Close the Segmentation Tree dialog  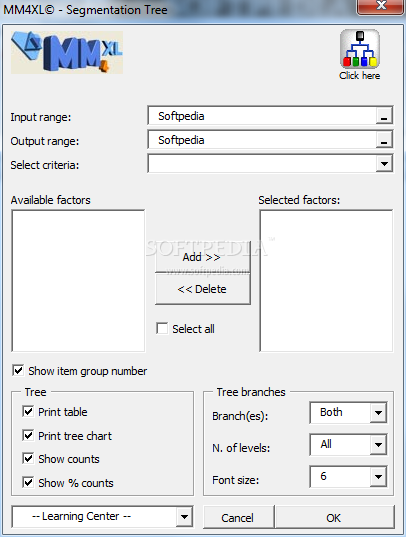[x=380, y=6]
